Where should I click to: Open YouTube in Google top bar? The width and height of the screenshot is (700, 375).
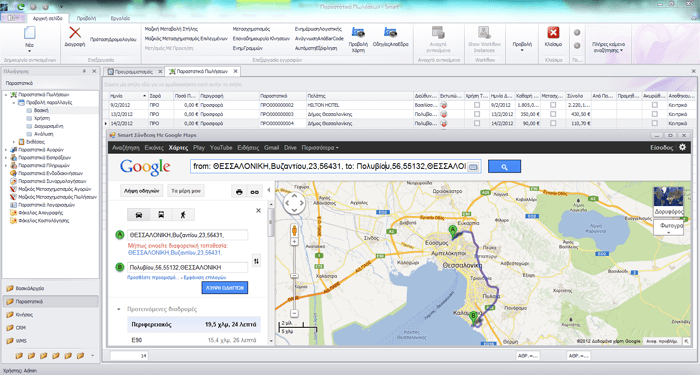(x=221, y=147)
